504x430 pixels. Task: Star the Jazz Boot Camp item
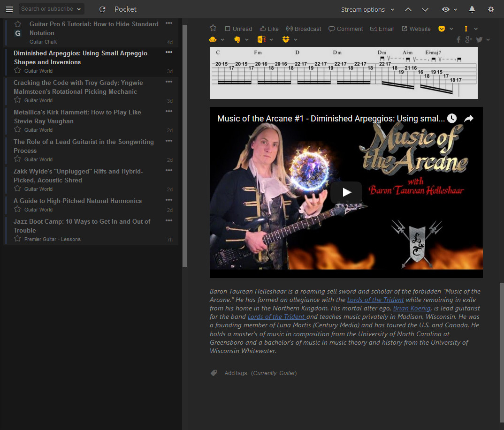[17, 239]
